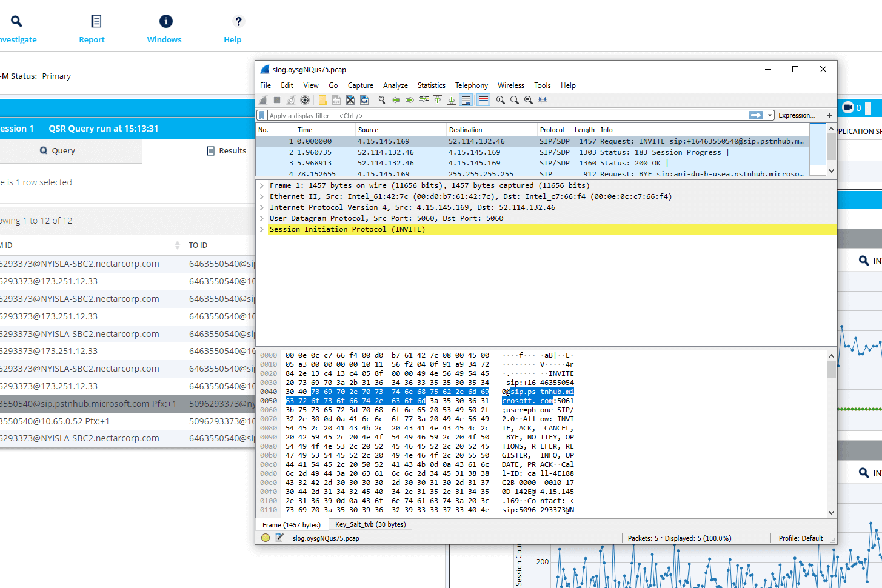
Task: Open the Telephony menu
Action: pyautogui.click(x=471, y=85)
